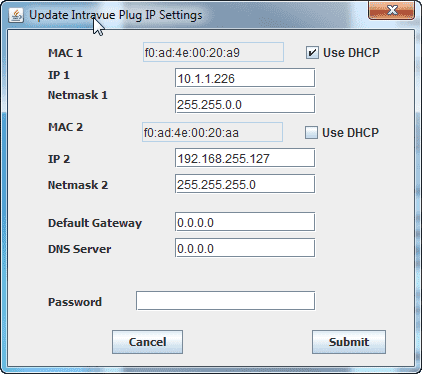Screen dimensions: 422x374
Task: Click the Java icon in title bar
Action: tap(16, 15)
